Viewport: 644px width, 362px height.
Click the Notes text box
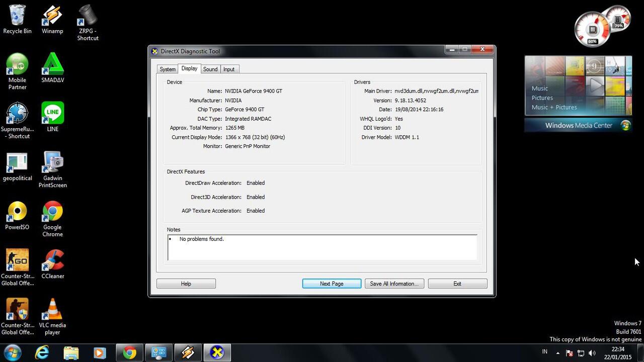pos(322,247)
